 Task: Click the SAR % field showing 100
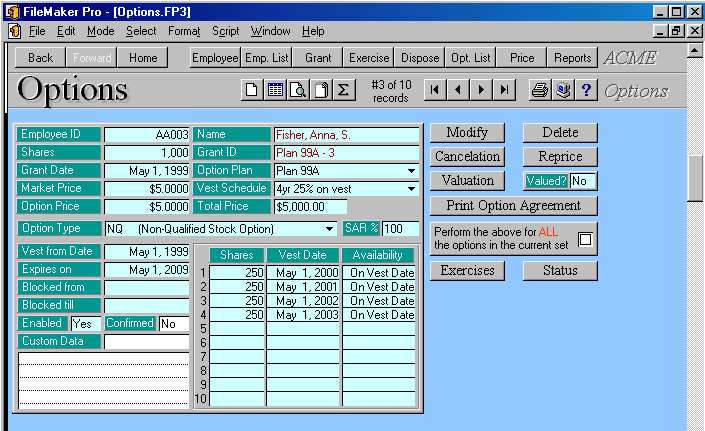400,228
